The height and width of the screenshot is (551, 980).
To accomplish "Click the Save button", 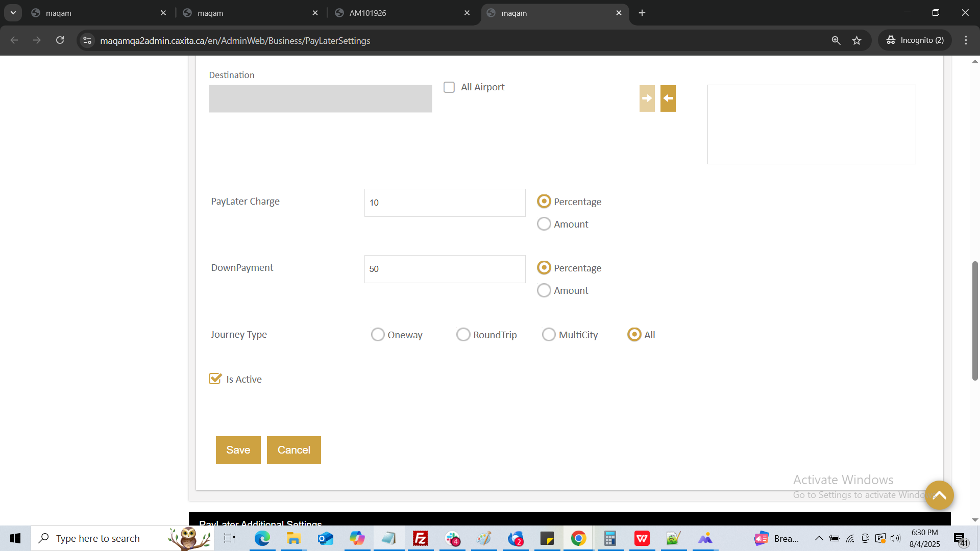I will pyautogui.click(x=238, y=450).
